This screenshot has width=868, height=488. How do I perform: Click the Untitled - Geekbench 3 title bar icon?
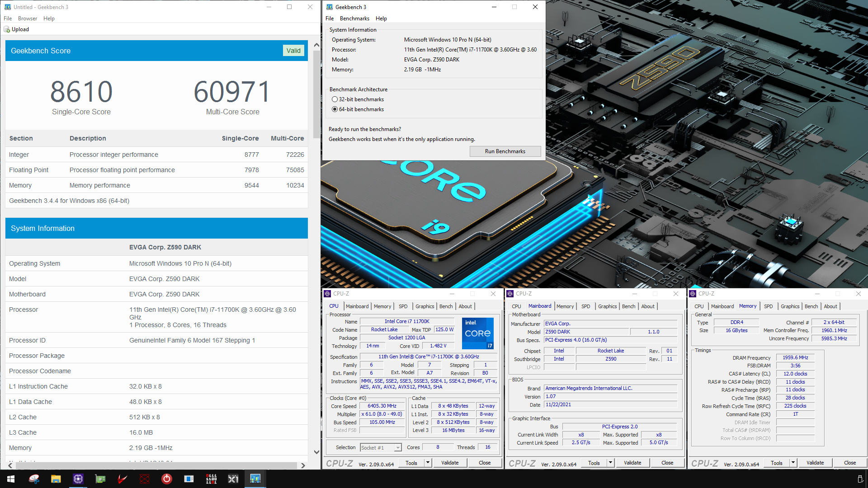7,7
